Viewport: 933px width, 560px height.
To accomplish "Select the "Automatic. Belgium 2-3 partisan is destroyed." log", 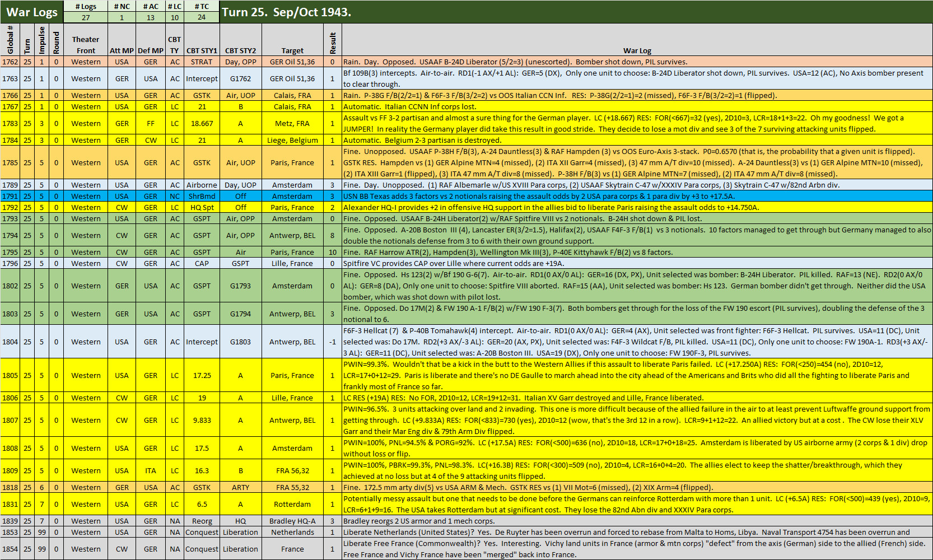I will (x=637, y=140).
